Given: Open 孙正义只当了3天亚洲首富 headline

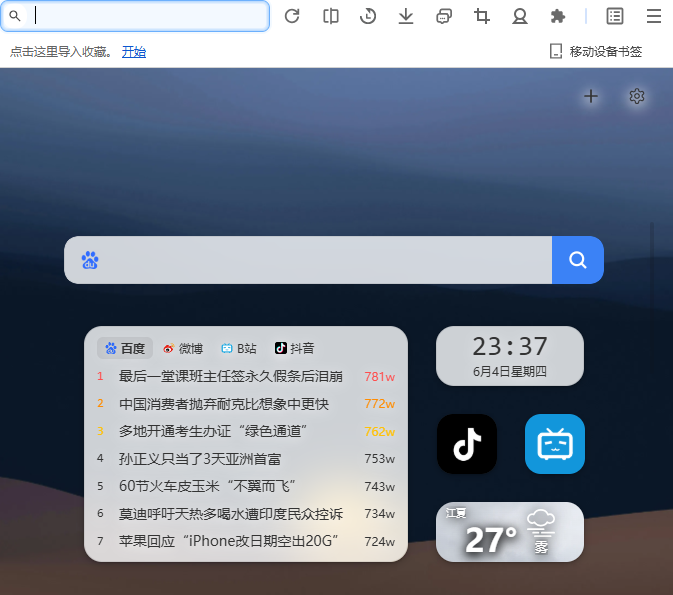Looking at the screenshot, I should coord(200,459).
